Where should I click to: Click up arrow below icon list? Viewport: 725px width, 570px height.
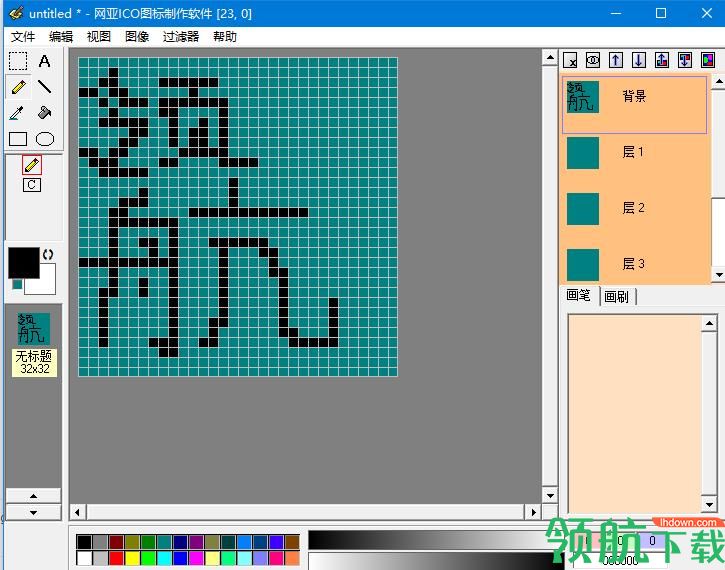point(33,496)
